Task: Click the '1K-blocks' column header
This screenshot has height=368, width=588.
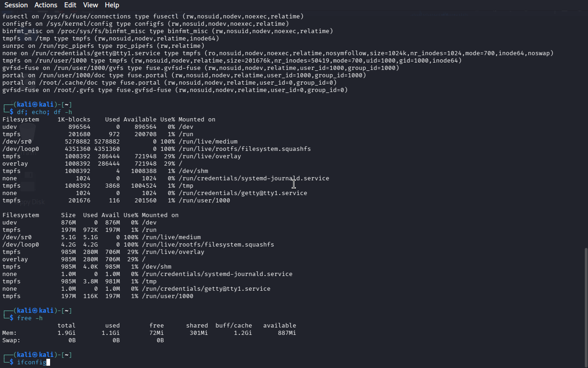Action: (x=74, y=120)
